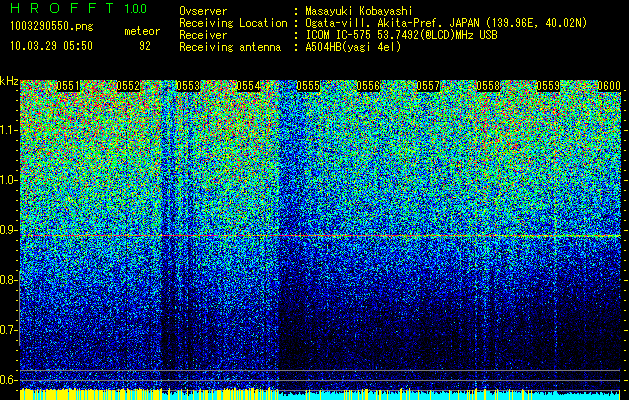629x400 pixels.
Task: Click the Receiver label
Action: click(203, 35)
